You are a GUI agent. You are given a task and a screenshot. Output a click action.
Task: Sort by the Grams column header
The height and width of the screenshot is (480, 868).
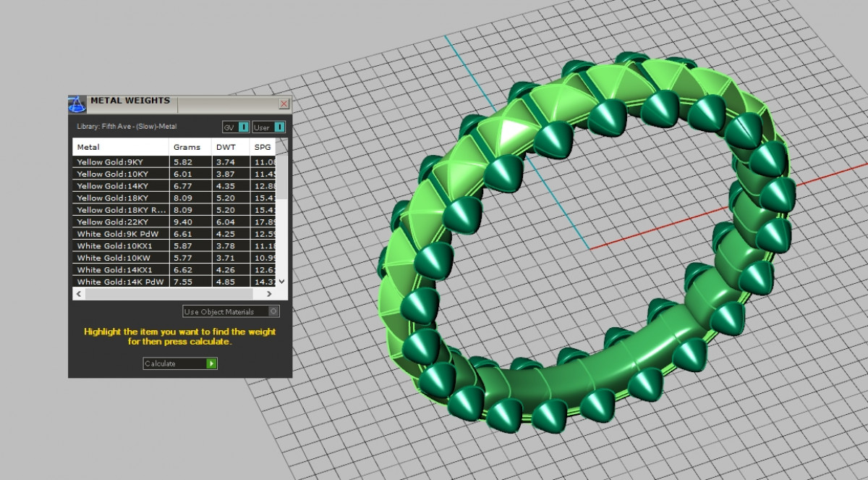(x=190, y=147)
